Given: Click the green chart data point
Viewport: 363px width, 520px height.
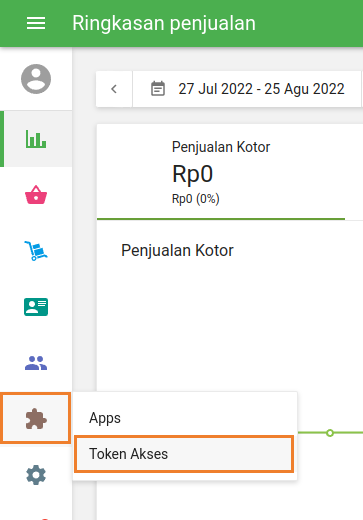Looking at the screenshot, I should tap(330, 433).
